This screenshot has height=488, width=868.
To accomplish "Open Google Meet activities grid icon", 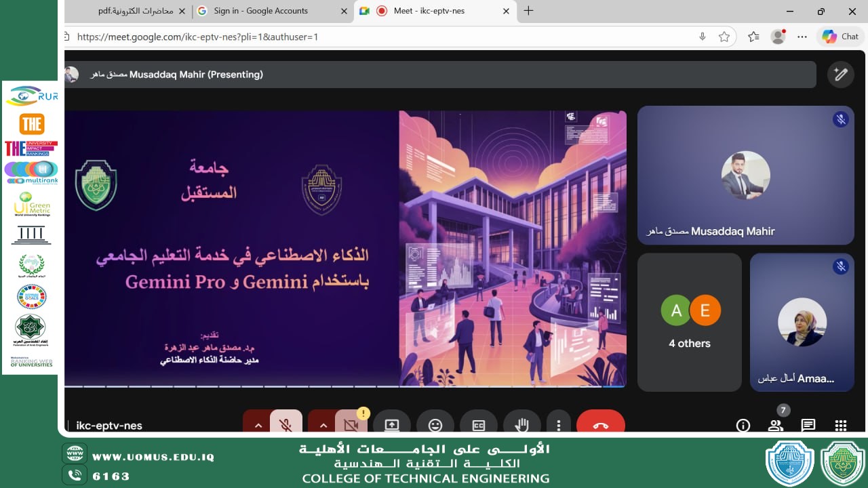I will (x=840, y=425).
